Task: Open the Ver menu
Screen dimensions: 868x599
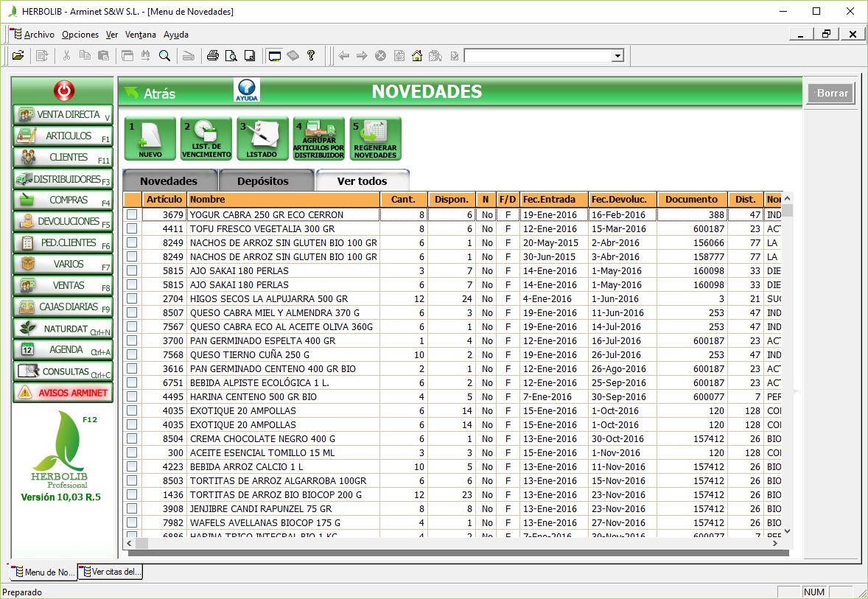Action: tap(112, 35)
